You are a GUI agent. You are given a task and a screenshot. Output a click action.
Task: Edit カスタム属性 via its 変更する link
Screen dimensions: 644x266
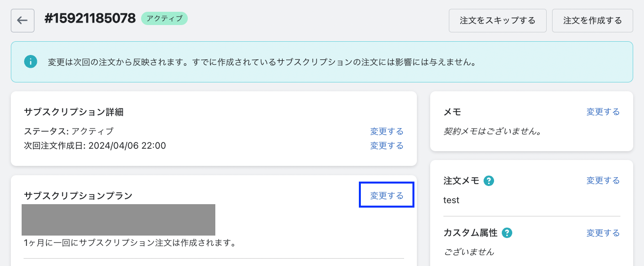click(x=603, y=233)
